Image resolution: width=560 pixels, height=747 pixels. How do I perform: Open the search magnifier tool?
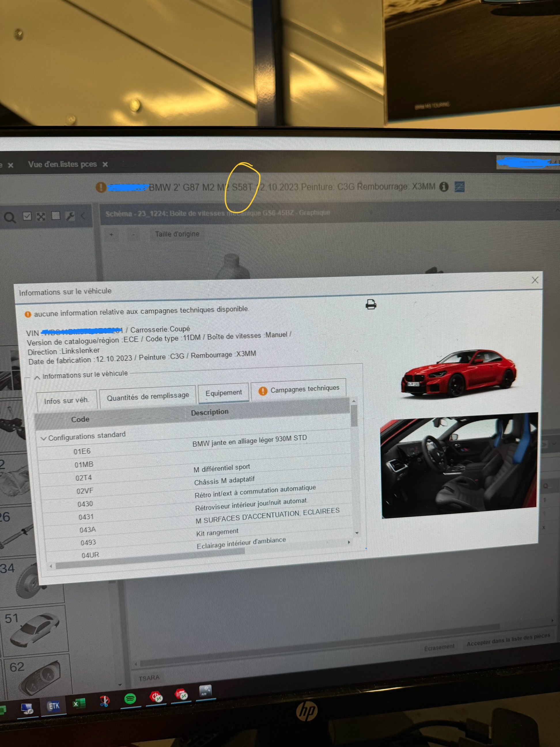pyautogui.click(x=10, y=218)
